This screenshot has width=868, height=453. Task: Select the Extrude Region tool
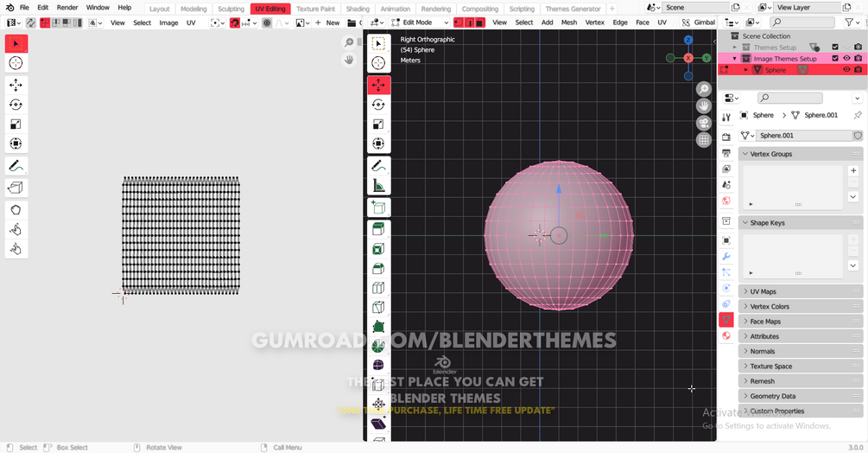[x=378, y=229]
